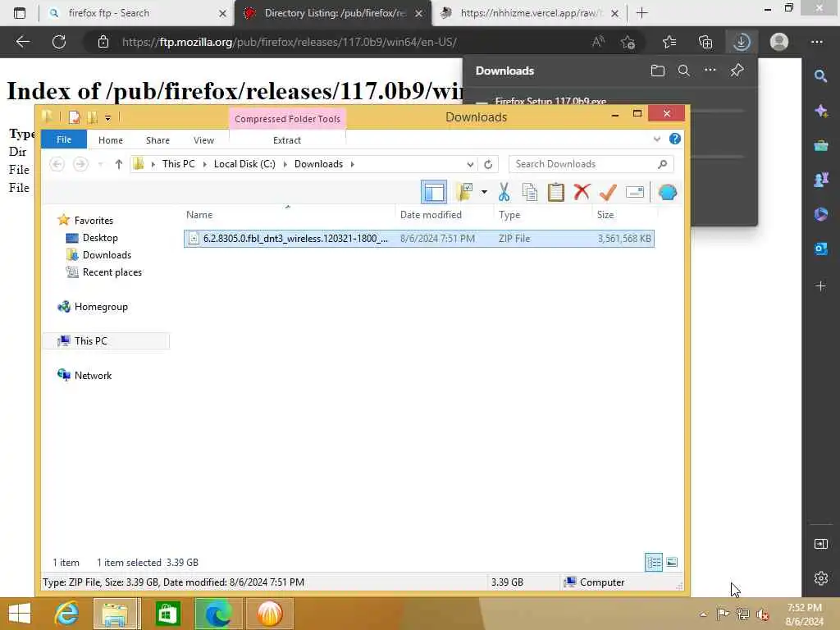Reload page in Edge browser

[x=59, y=42]
